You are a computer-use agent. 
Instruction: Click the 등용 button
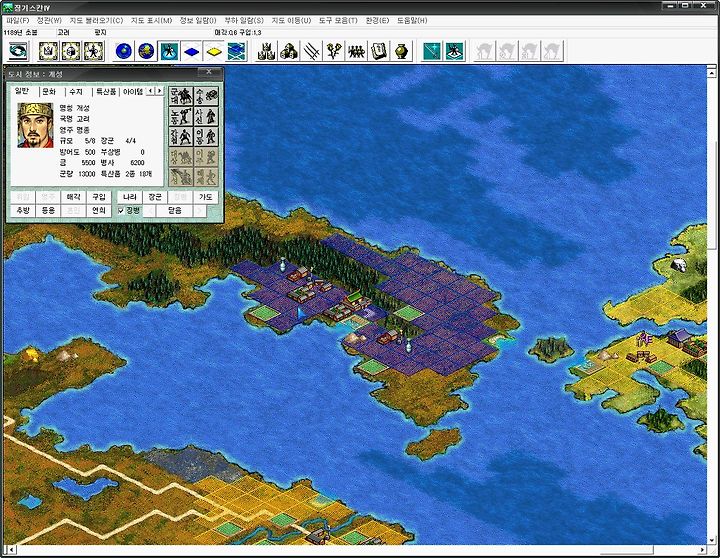(x=48, y=210)
